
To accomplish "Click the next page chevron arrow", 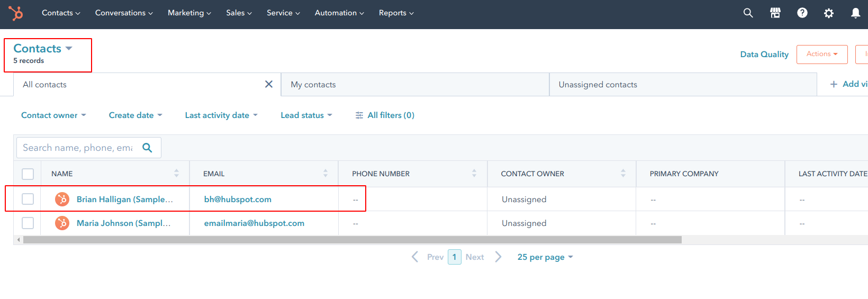I will 498,257.
